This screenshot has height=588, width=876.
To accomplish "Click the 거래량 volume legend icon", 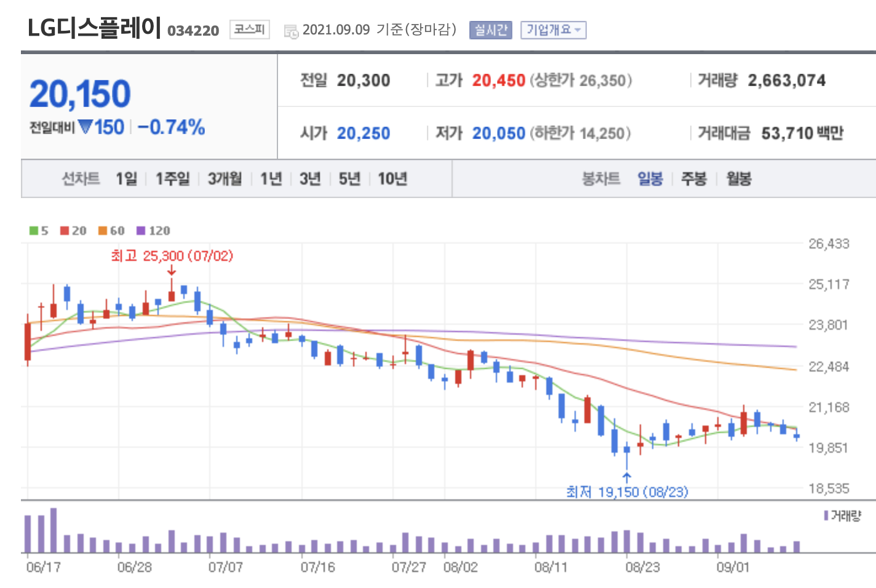I will click(x=826, y=515).
